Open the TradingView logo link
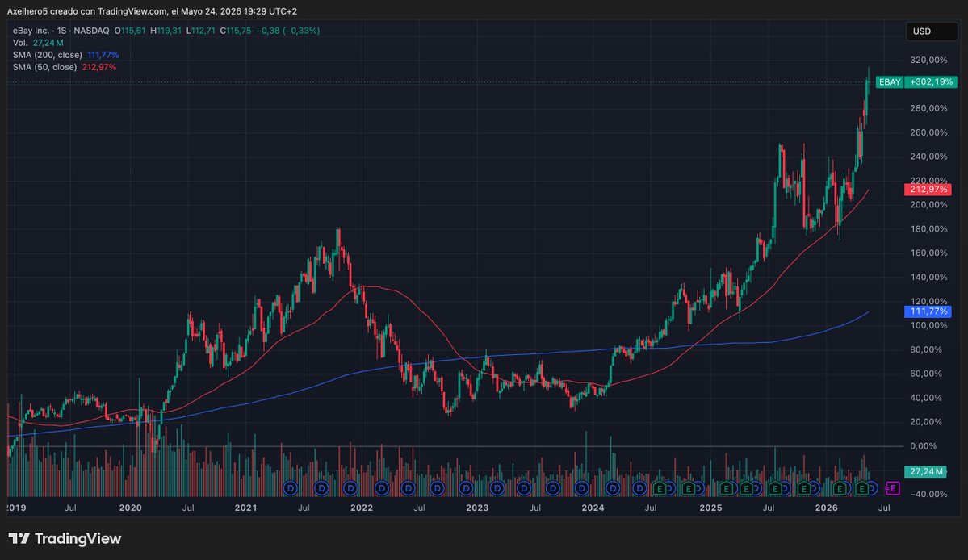 coord(65,538)
